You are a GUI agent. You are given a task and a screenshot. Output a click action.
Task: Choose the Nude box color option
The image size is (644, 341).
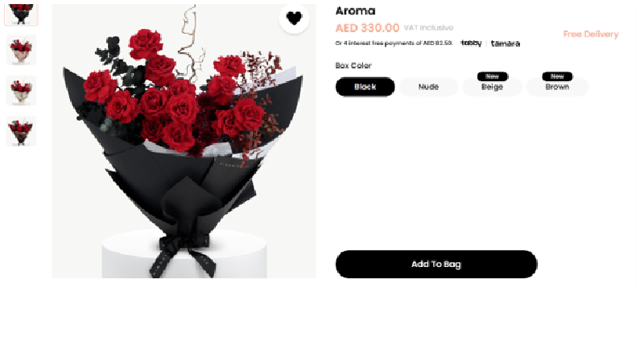tap(428, 87)
